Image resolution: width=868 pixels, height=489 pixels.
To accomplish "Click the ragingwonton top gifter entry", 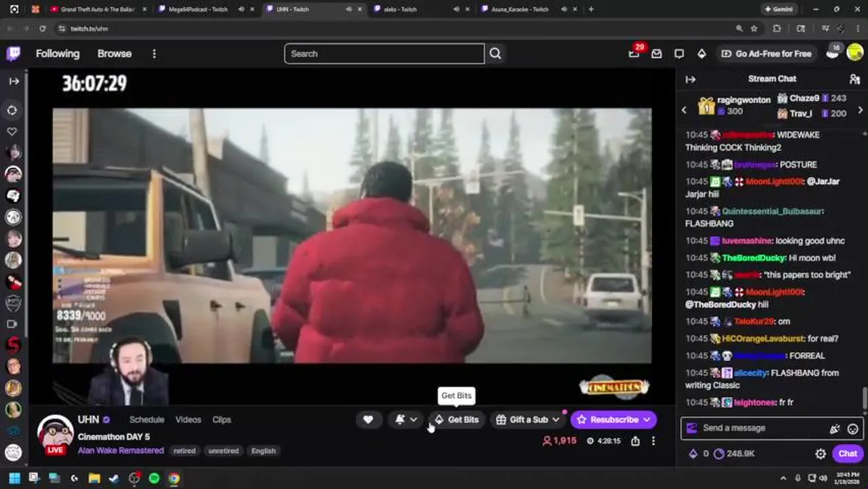I will click(736, 105).
